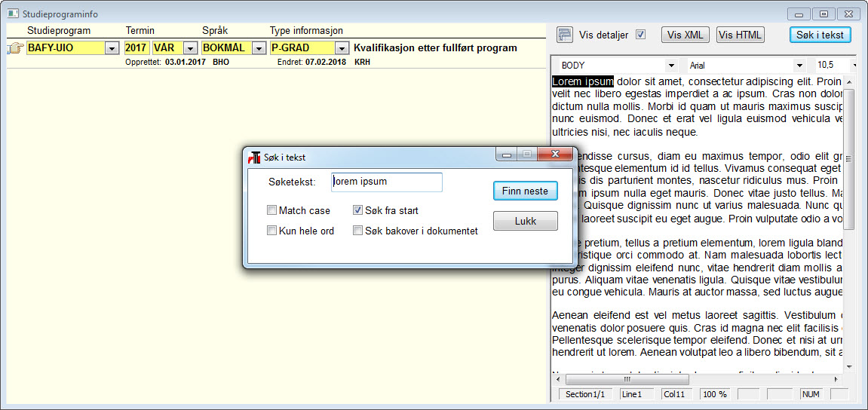Click the highlighted Lorem ipsum text
The width and height of the screenshot is (868, 410).
[x=583, y=82]
